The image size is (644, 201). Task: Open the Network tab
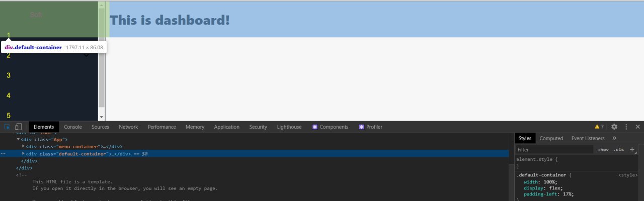(x=128, y=127)
